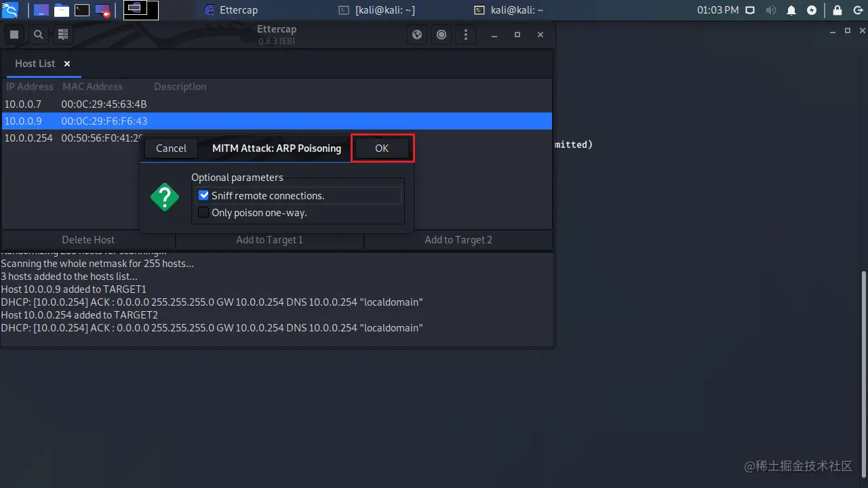The width and height of the screenshot is (868, 488).
Task: Click the stop MITM circle icon
Action: coord(441,35)
